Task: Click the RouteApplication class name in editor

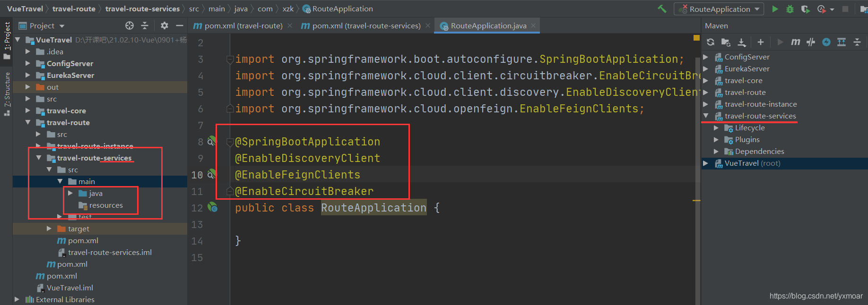Action: (x=373, y=208)
